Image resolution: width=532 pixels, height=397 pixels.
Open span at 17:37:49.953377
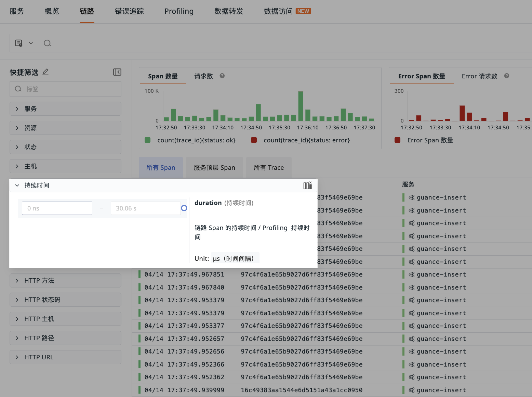pyautogui.click(x=184, y=326)
